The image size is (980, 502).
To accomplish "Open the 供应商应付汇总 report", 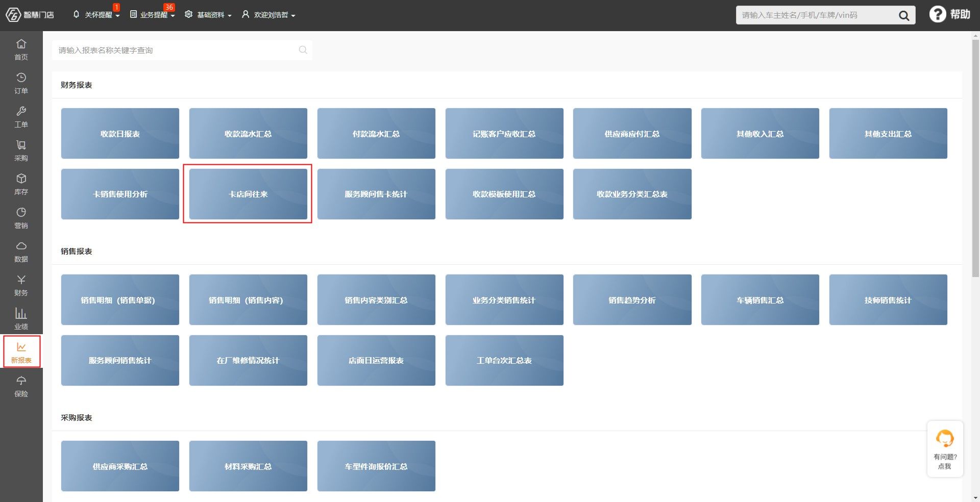I will (x=632, y=133).
